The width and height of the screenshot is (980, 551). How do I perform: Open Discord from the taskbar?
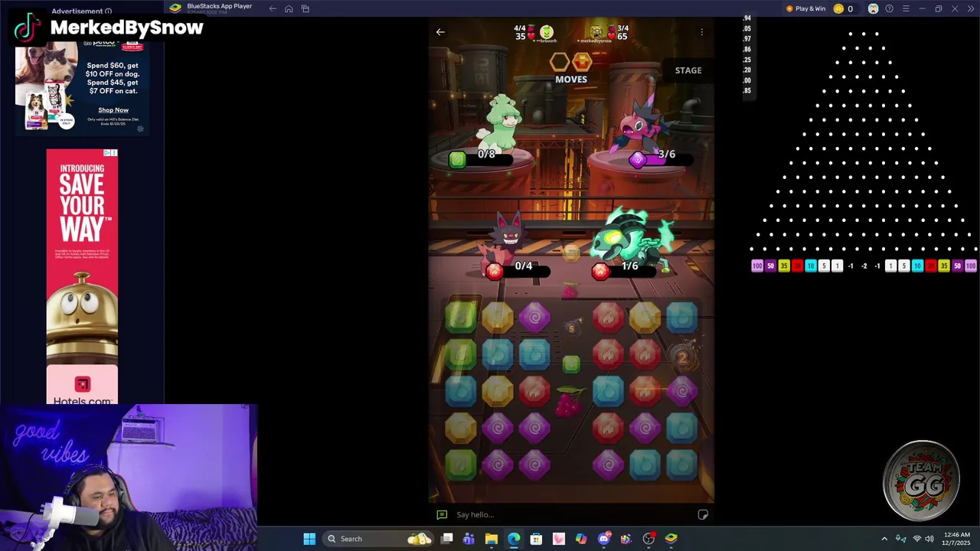(604, 539)
